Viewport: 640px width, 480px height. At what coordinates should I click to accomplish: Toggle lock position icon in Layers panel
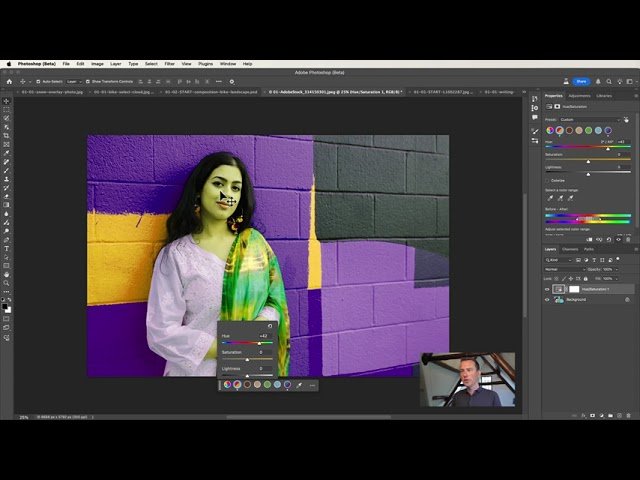pos(571,279)
